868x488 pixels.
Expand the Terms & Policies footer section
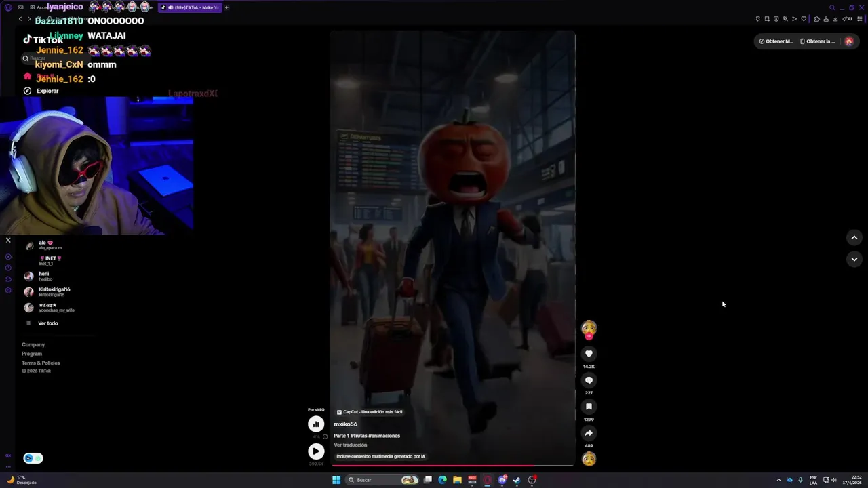41,363
